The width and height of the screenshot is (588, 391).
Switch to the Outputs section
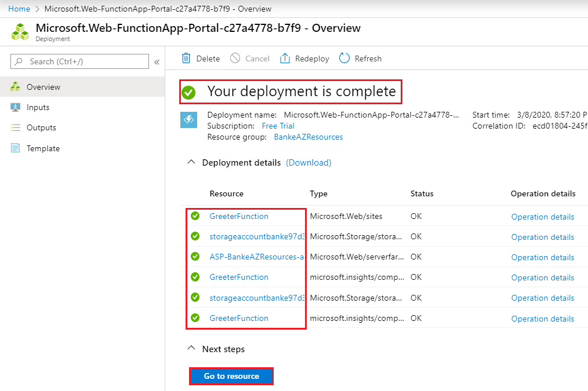tap(41, 127)
